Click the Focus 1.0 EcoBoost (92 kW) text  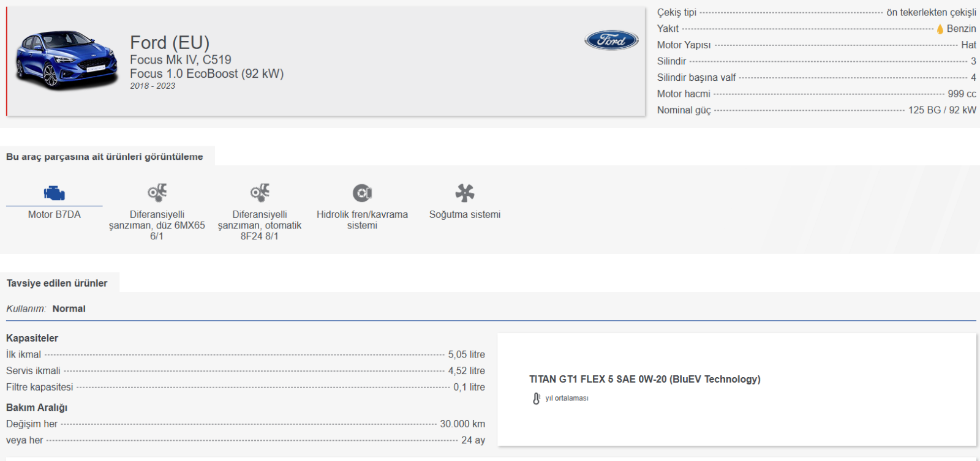click(x=206, y=73)
